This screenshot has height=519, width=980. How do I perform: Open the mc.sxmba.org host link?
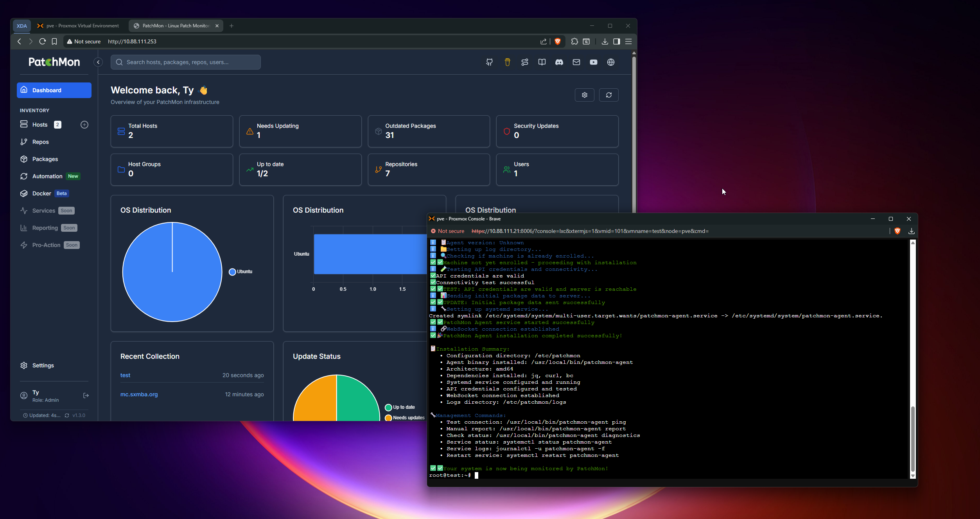pos(139,394)
